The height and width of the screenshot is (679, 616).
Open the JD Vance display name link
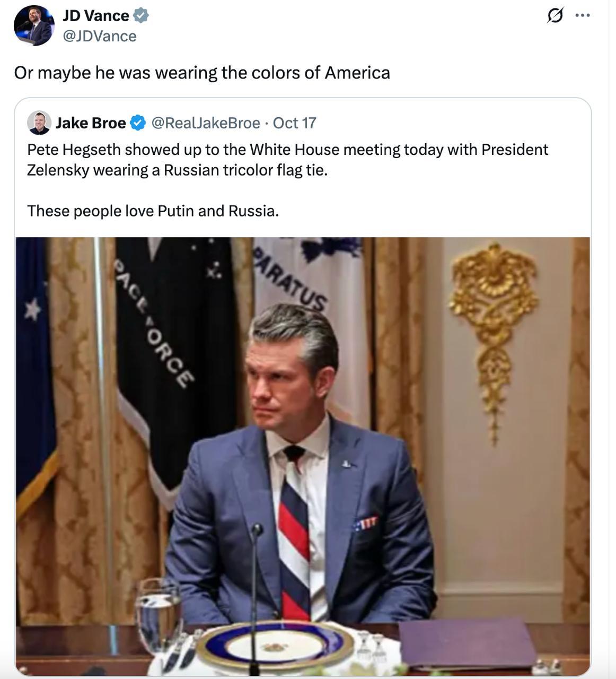(95, 16)
